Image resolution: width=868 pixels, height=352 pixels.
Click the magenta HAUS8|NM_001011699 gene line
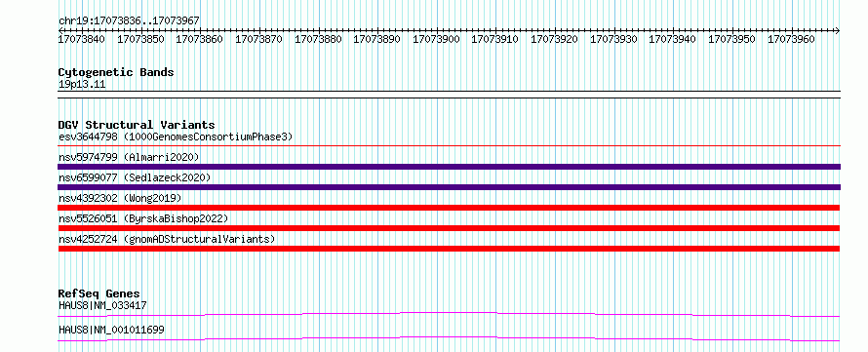coord(449,338)
